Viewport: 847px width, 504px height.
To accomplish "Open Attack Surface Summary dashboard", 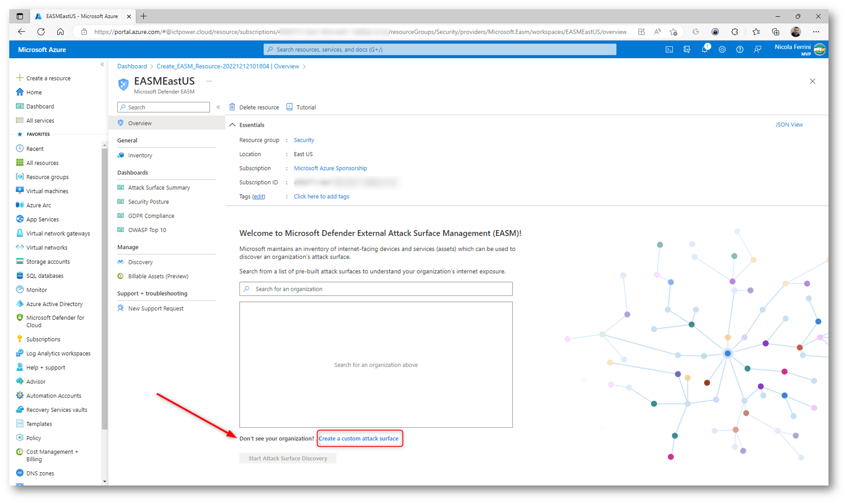I will (x=159, y=188).
